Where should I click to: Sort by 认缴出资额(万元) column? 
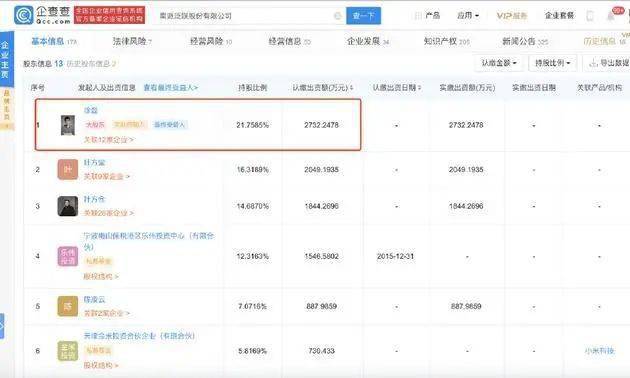[x=323, y=87]
